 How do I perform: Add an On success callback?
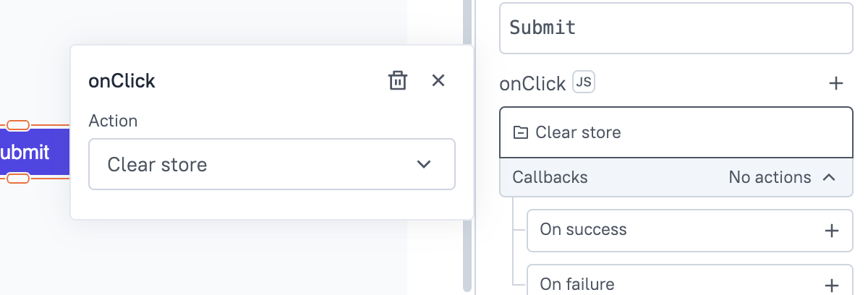pyautogui.click(x=832, y=231)
